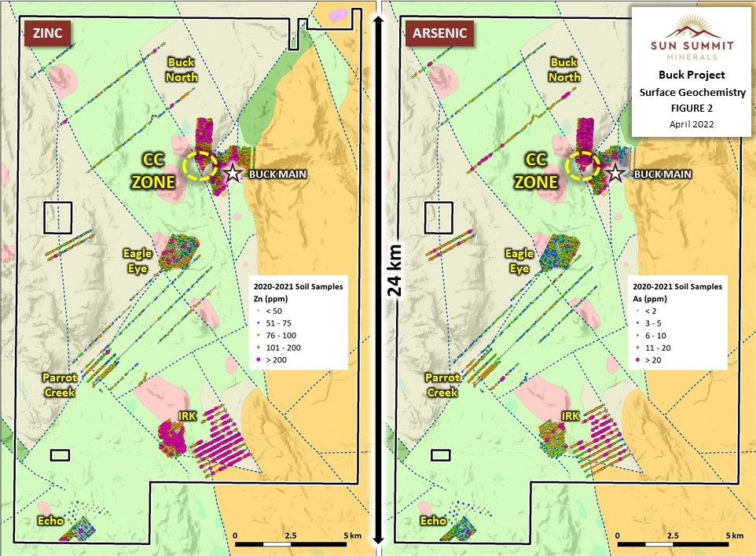Select the magenta '> 200' Zn legend dot
Image resolution: width=756 pixels, height=556 pixels.
point(259,360)
